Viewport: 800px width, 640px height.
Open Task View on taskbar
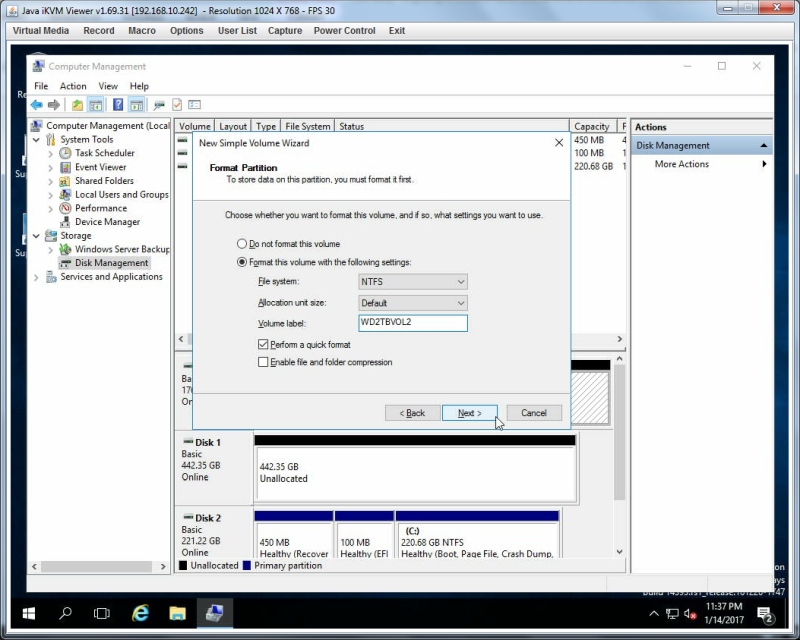[102, 613]
